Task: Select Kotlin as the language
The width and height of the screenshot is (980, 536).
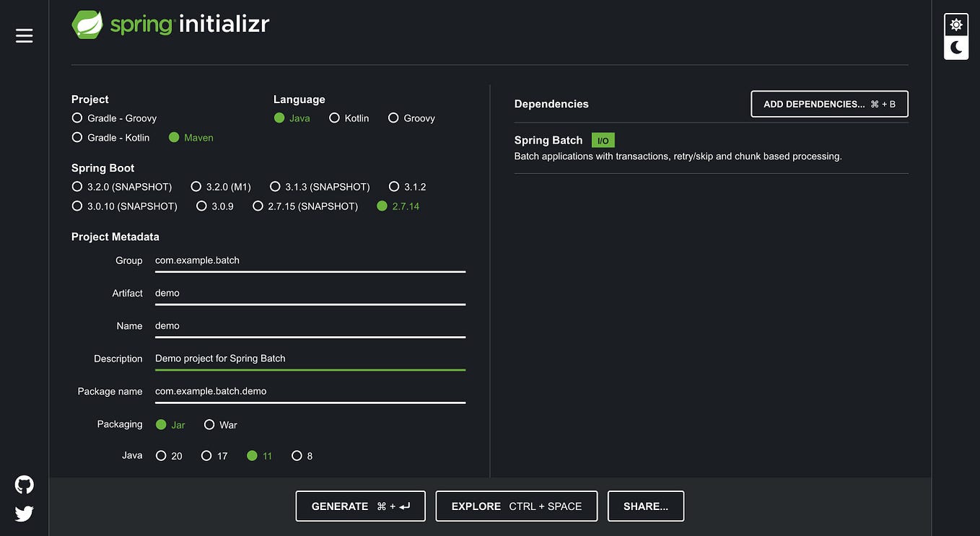Action: tap(334, 118)
